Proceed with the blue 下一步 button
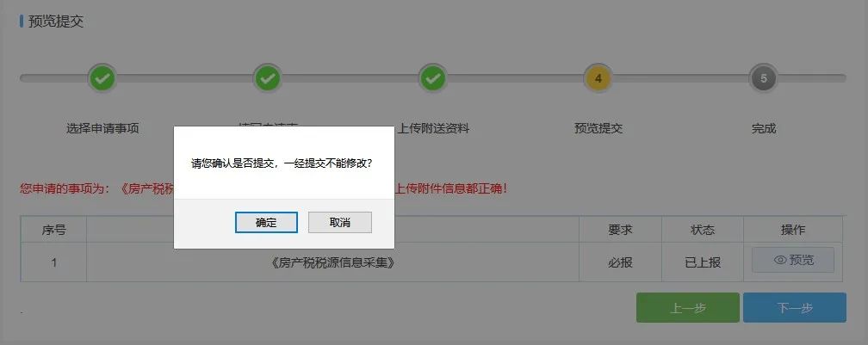This screenshot has height=345, width=868. pyautogui.click(x=794, y=307)
